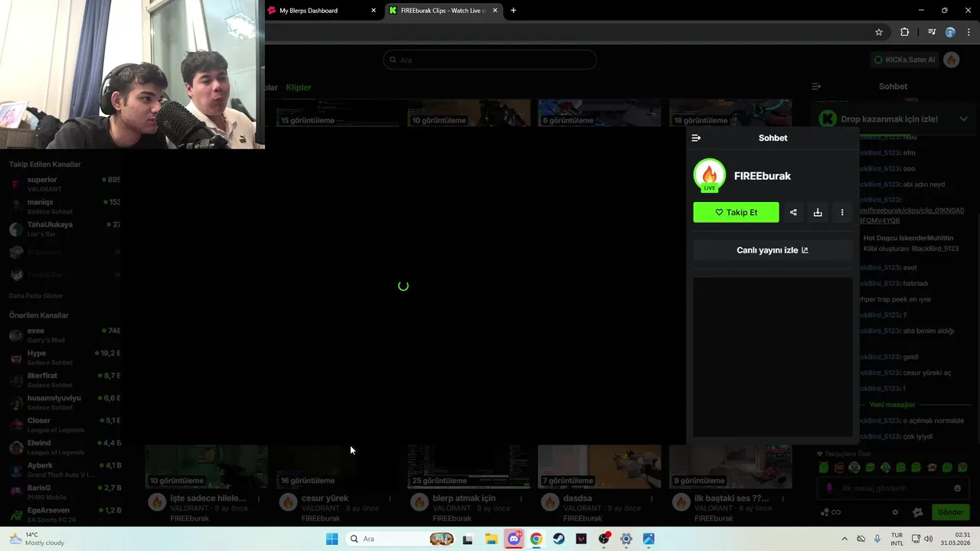Open the user profile avatar at top right

tap(952, 60)
